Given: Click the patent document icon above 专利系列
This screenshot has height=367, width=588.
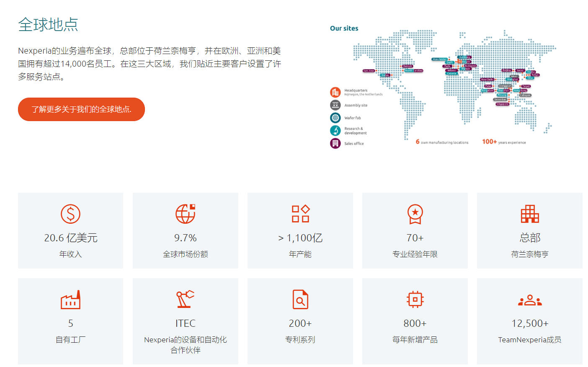Looking at the screenshot, I should [300, 300].
